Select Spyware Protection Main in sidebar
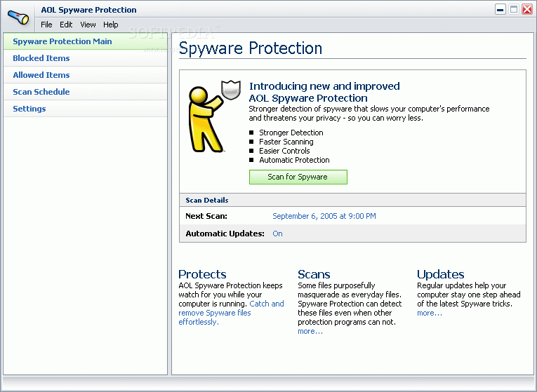This screenshot has width=537, height=392. coord(85,41)
